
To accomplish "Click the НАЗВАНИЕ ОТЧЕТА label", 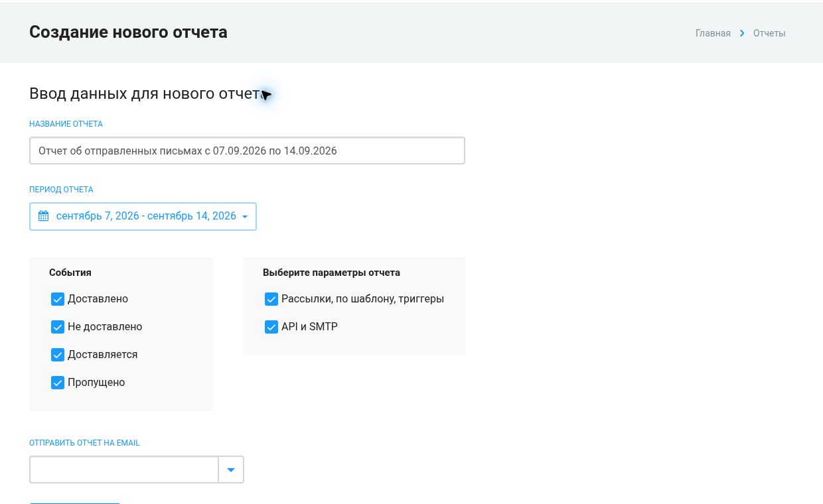I will (x=66, y=124).
